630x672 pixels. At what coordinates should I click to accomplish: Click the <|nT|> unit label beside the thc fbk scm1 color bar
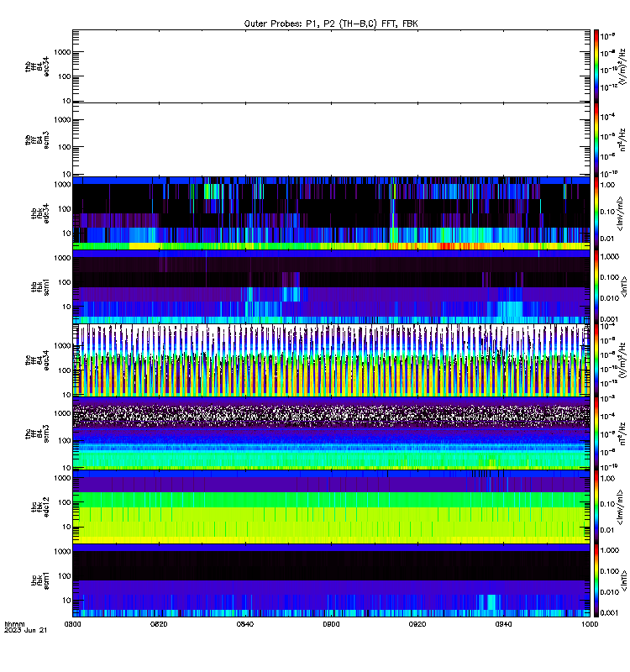point(622,580)
